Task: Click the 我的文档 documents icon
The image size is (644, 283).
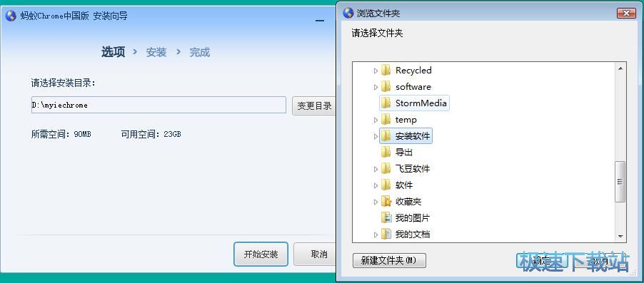Action: point(386,235)
